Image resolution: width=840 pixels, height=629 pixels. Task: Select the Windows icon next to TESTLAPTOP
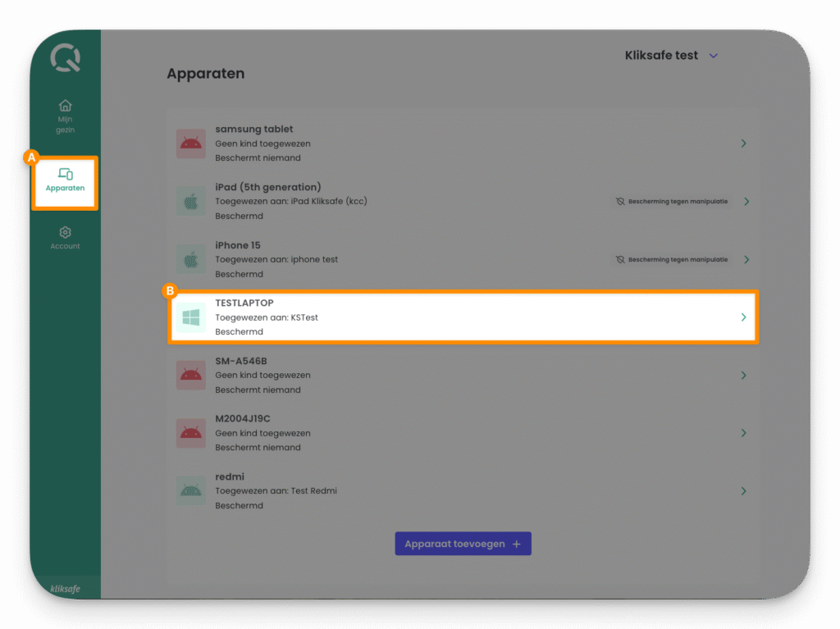tap(190, 317)
